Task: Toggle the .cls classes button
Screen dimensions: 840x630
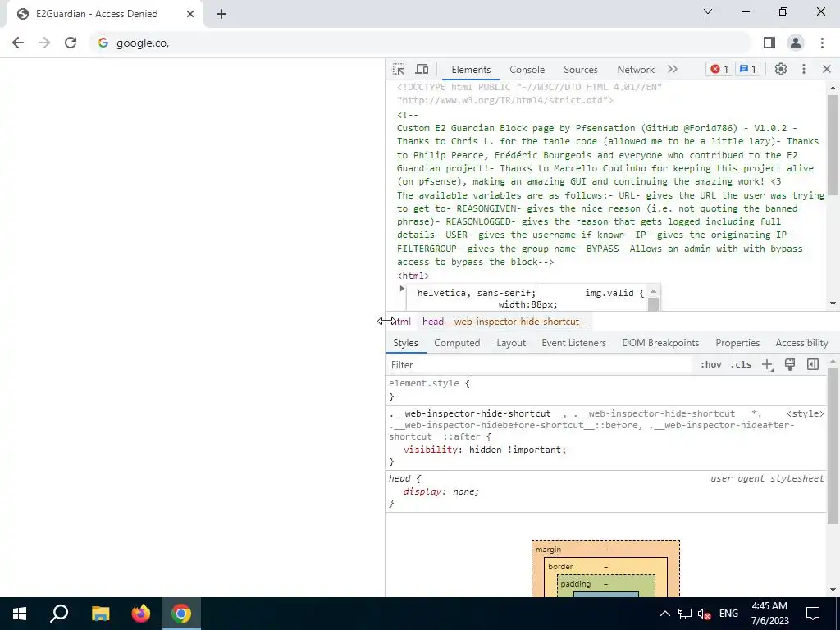Action: point(742,365)
